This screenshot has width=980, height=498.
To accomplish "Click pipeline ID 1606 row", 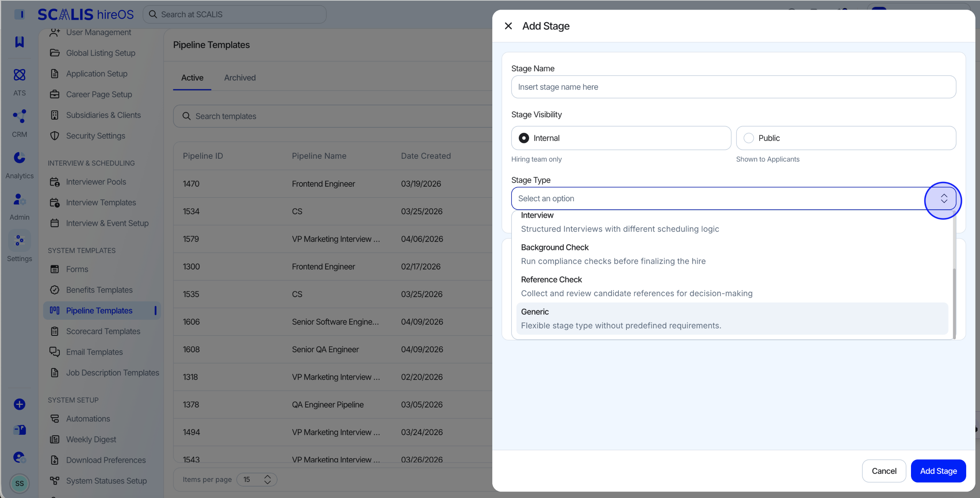I will tap(333, 322).
